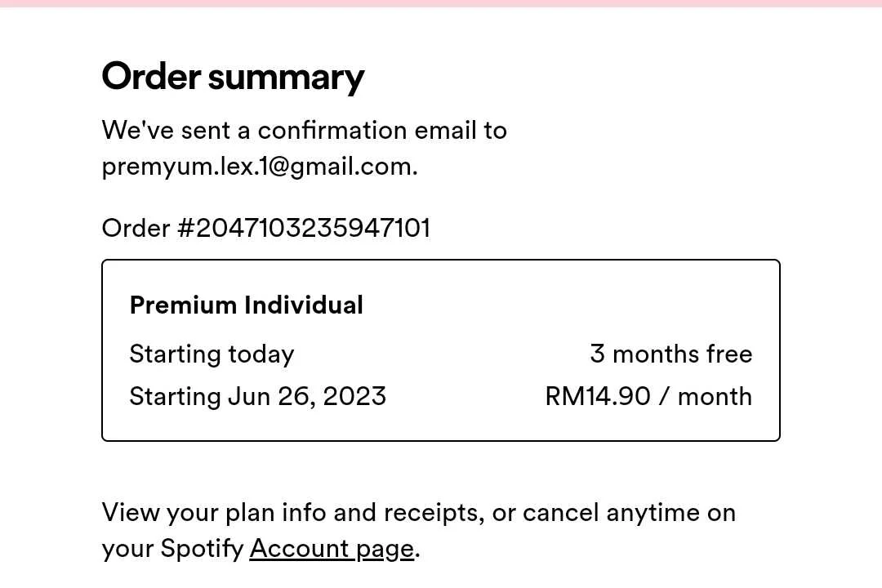The height and width of the screenshot is (588, 882).
Task: Click the word receipts in bottom text
Action: [434, 513]
